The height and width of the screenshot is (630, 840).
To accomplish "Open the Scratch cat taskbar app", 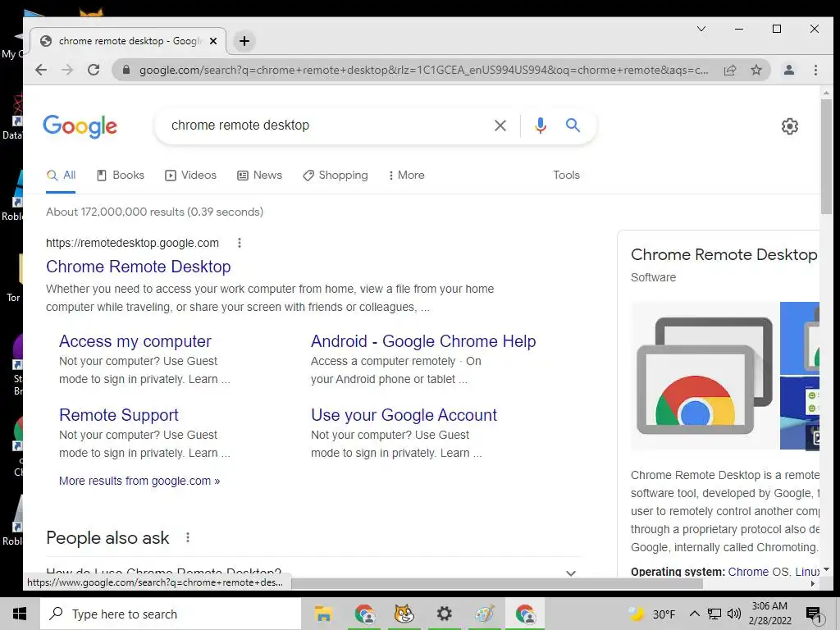I will (404, 614).
